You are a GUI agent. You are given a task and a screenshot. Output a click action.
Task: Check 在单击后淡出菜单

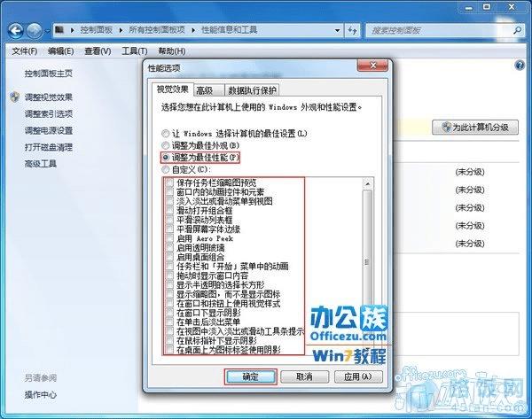(169, 322)
